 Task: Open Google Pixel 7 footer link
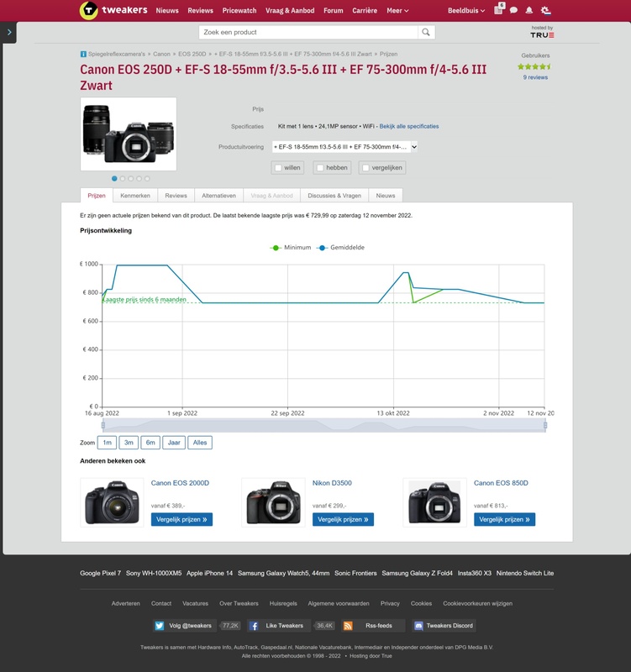tap(100, 574)
